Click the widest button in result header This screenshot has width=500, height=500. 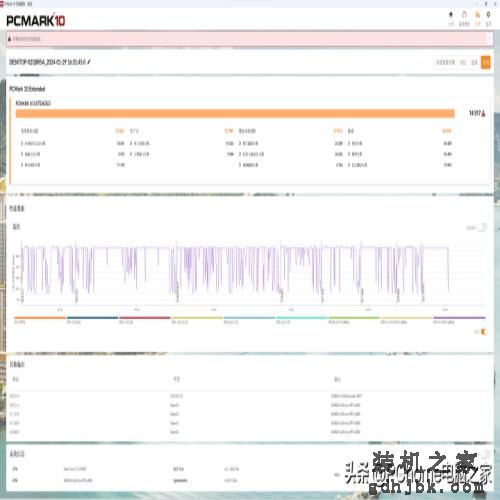click(x=445, y=62)
